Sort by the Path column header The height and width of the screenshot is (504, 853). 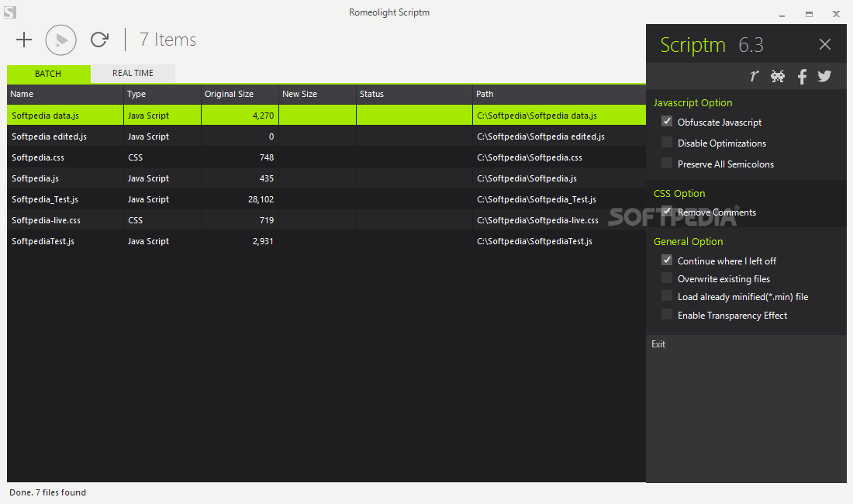[x=559, y=94]
